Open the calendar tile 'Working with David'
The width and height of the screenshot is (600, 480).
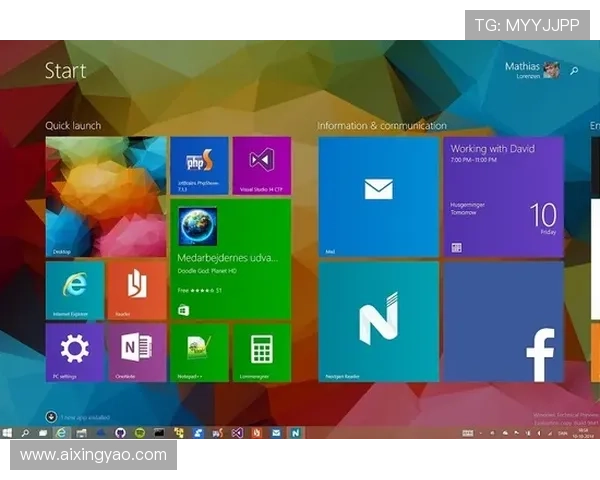coord(503,196)
